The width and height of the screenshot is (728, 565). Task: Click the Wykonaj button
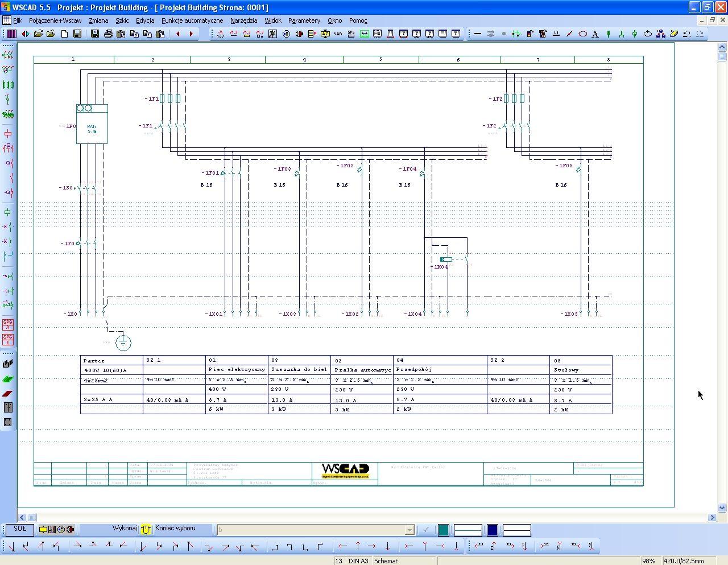(x=125, y=529)
